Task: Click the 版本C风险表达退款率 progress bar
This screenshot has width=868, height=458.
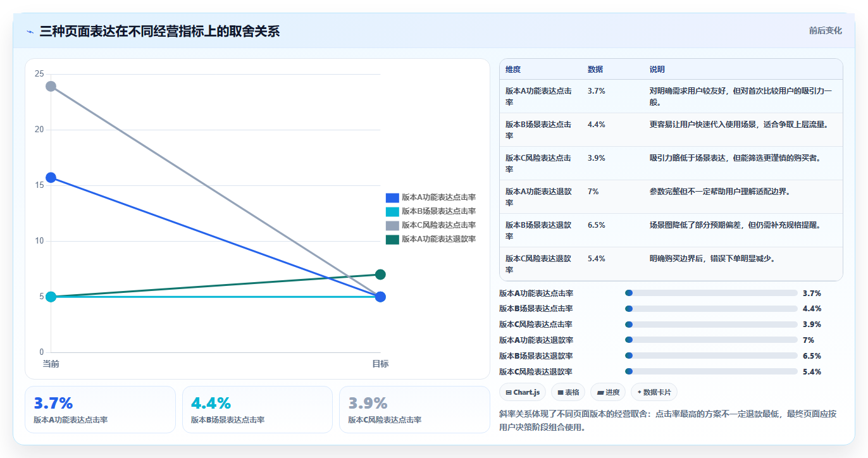Action: click(x=711, y=372)
